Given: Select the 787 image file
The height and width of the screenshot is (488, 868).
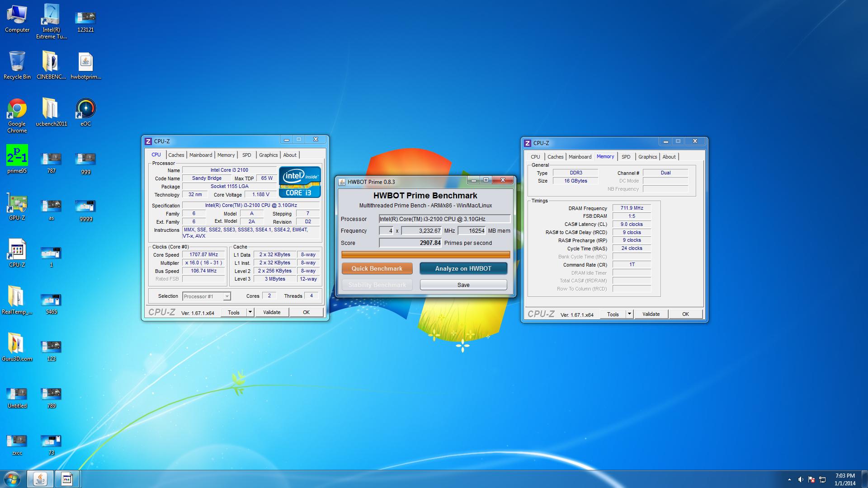Looking at the screenshot, I should click(x=51, y=163).
